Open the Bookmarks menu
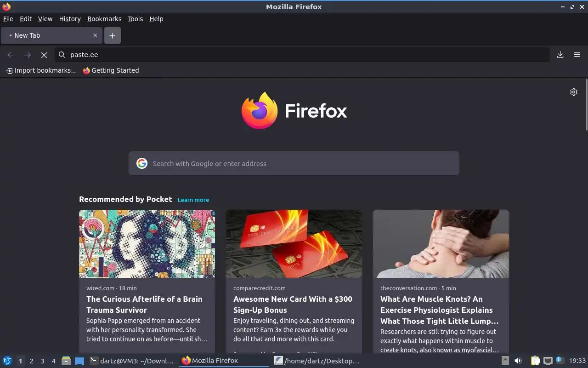Screen dimensions: 588x368 pyautogui.click(x=104, y=19)
